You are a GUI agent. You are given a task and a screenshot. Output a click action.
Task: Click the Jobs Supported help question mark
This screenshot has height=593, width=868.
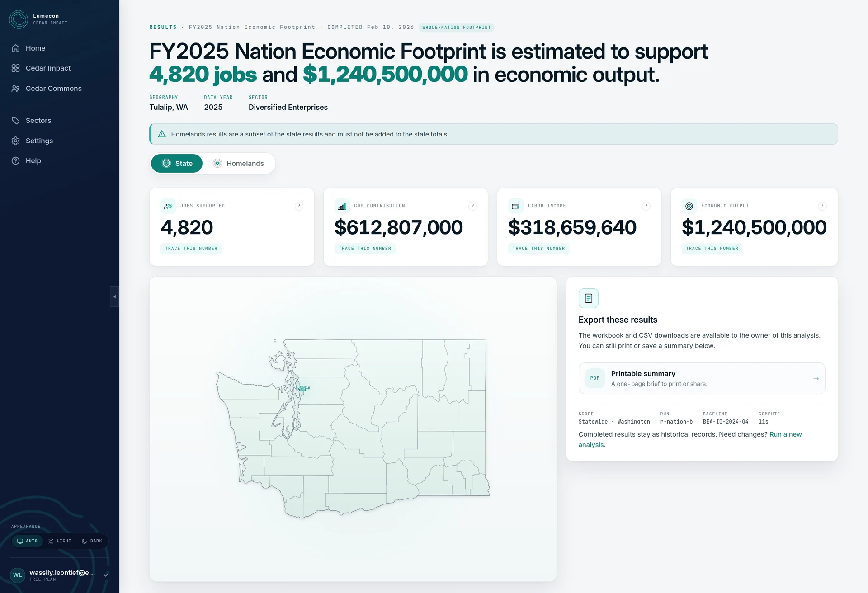click(x=299, y=206)
